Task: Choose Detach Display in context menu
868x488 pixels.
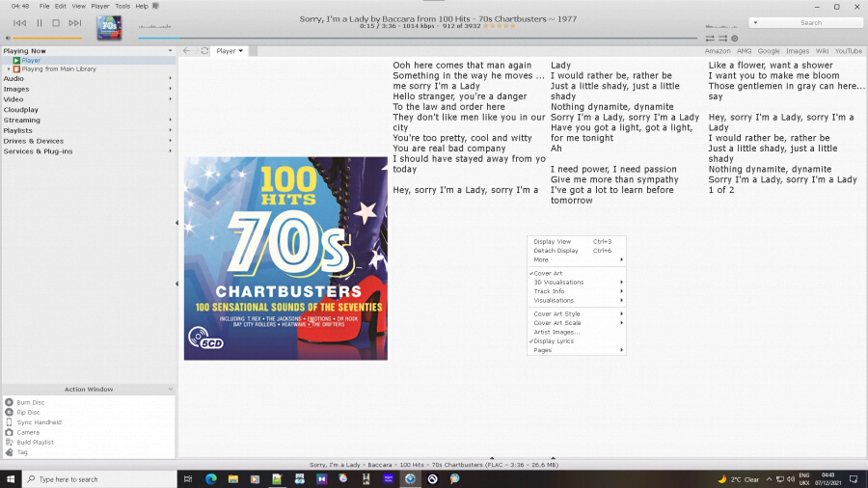Action: point(577,251)
